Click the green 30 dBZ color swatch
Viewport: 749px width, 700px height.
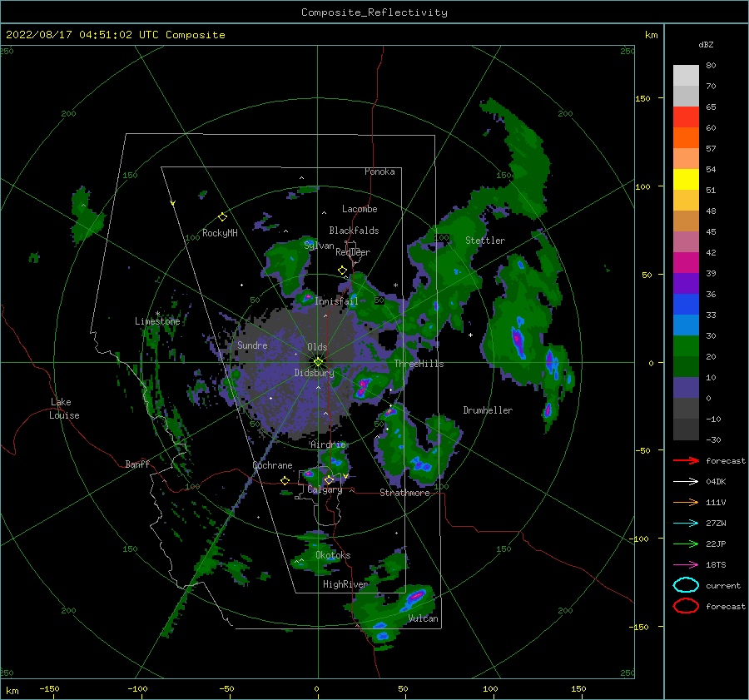(x=686, y=345)
